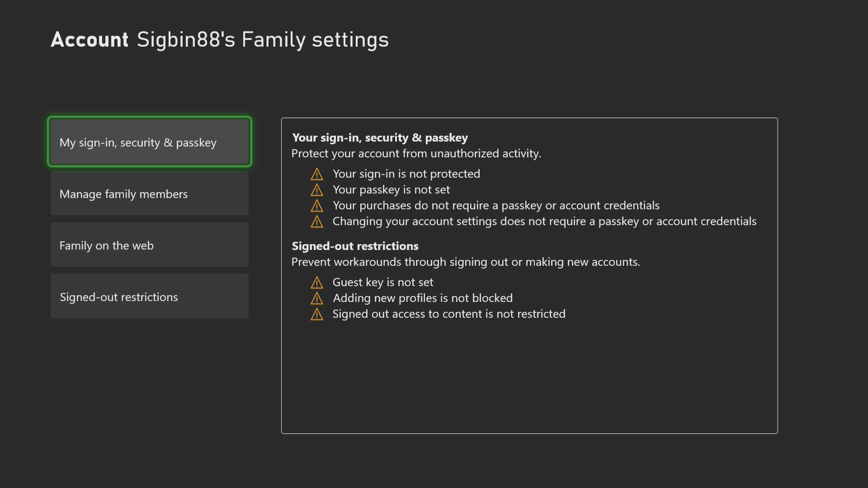Image resolution: width=868 pixels, height=488 pixels.
Task: Click the alert Your passkey is not set
Action: pos(391,190)
